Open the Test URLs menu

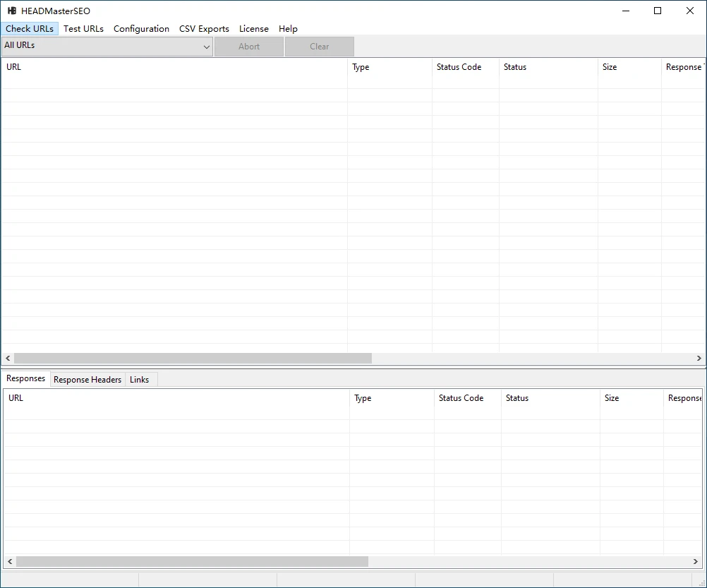(x=83, y=29)
